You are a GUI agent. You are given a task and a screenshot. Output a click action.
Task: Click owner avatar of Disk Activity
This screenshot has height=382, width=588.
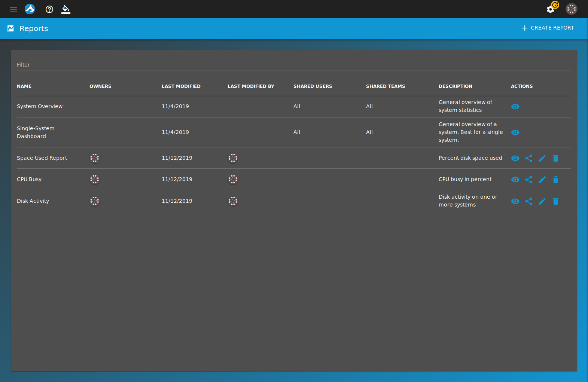click(x=95, y=201)
